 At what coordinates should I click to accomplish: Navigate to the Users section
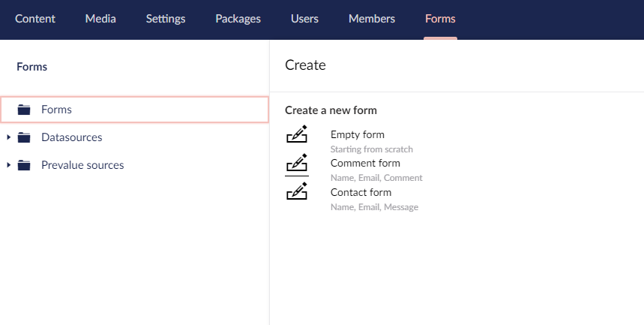(x=304, y=19)
